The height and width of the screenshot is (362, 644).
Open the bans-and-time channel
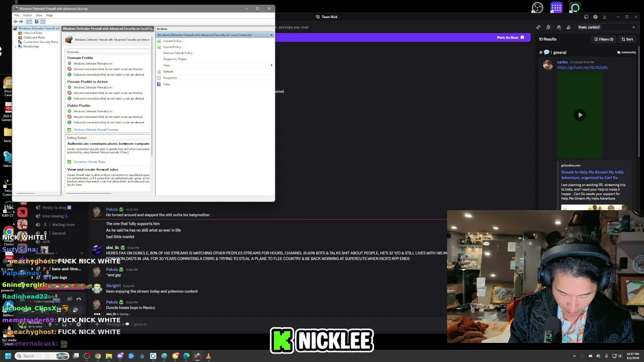click(66, 269)
